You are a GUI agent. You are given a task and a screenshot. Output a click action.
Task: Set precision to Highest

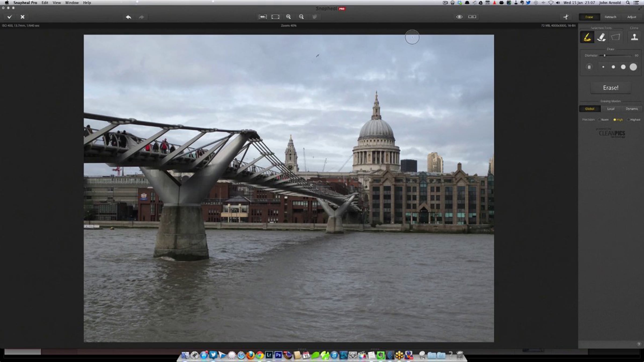[628, 120]
